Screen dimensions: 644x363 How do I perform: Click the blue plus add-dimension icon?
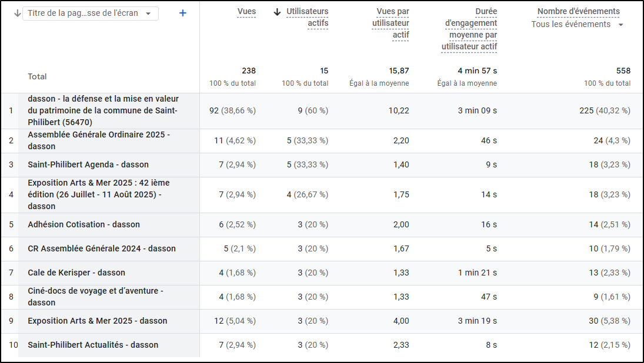pos(182,13)
